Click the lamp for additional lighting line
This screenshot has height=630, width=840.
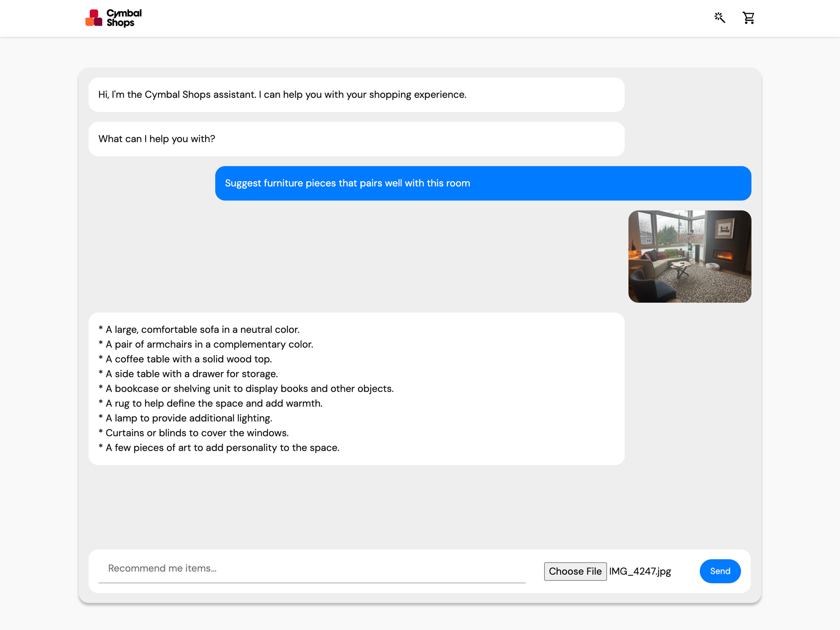(x=185, y=418)
